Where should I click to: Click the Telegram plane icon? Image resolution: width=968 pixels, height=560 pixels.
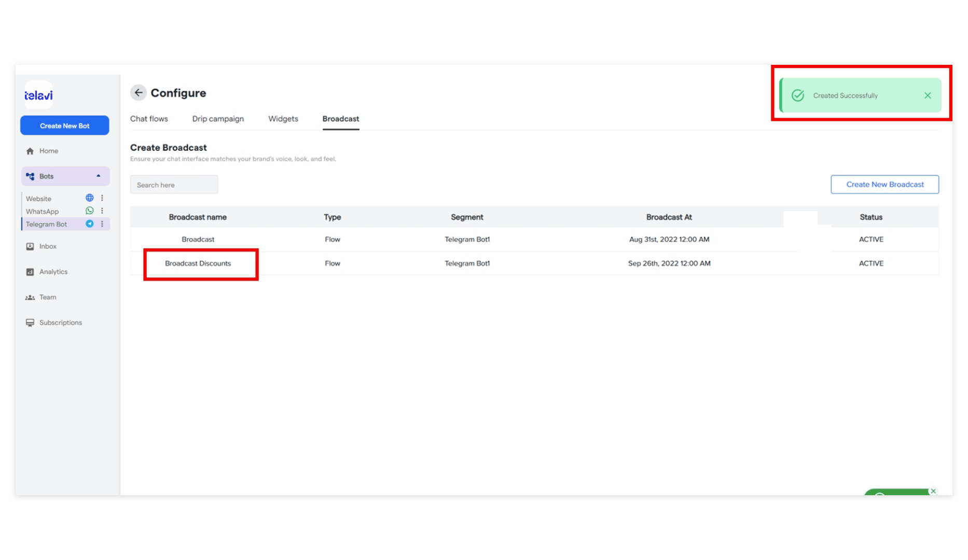click(90, 224)
